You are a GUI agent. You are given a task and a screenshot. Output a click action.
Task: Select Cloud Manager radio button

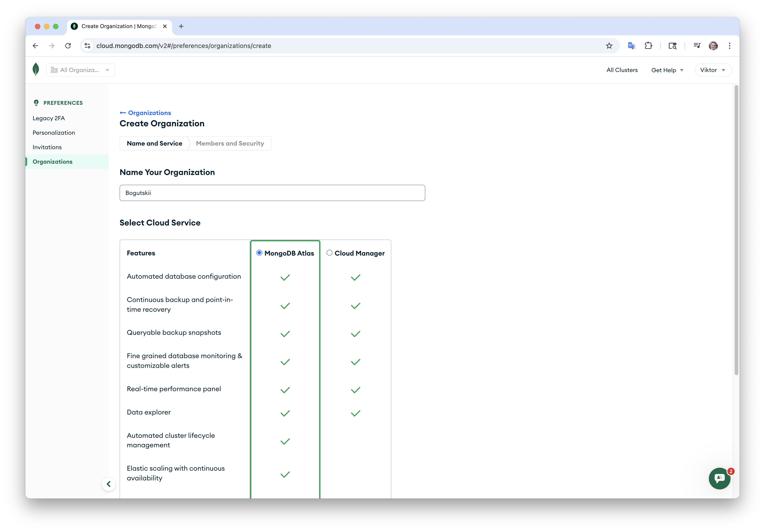click(329, 253)
